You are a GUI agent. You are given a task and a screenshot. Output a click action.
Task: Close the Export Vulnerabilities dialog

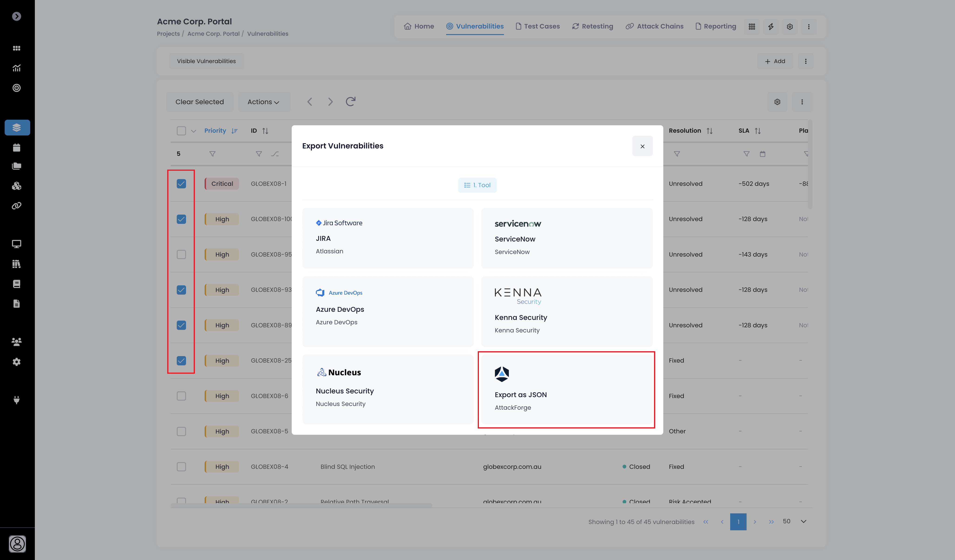[642, 146]
